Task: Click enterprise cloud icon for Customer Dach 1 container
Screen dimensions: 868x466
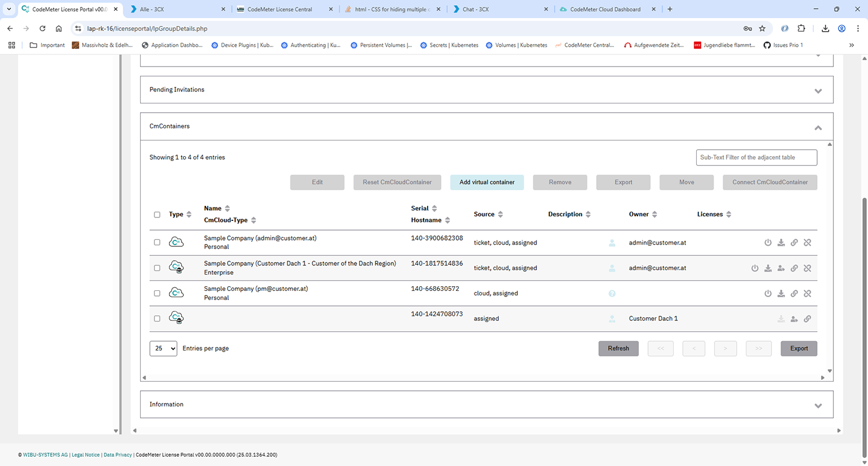Action: click(x=176, y=268)
